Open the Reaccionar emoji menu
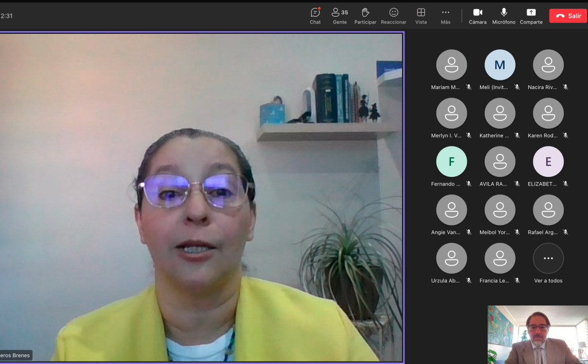 click(x=393, y=16)
